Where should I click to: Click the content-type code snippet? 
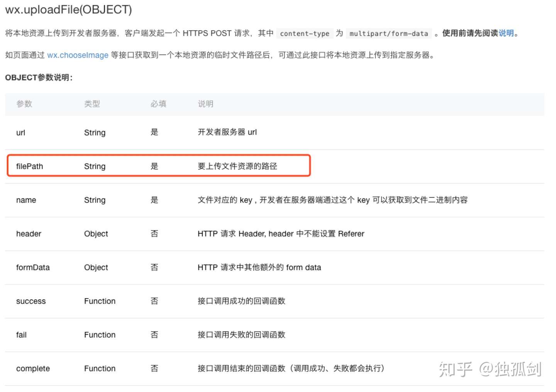[x=305, y=34]
